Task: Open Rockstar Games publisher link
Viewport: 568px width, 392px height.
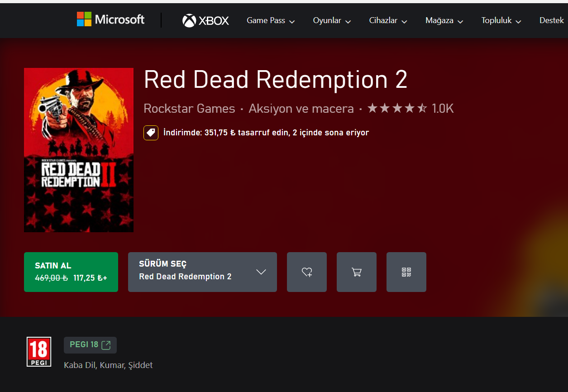Action: click(x=189, y=109)
